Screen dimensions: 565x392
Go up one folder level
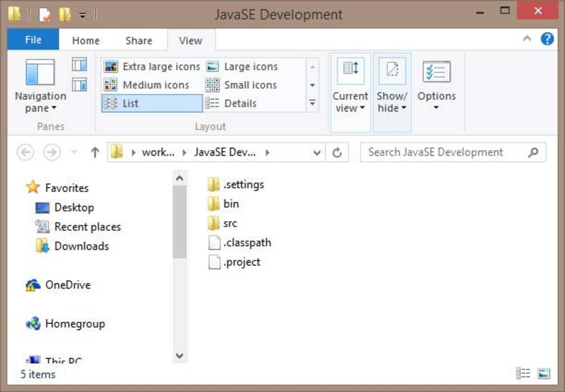pyautogui.click(x=95, y=152)
